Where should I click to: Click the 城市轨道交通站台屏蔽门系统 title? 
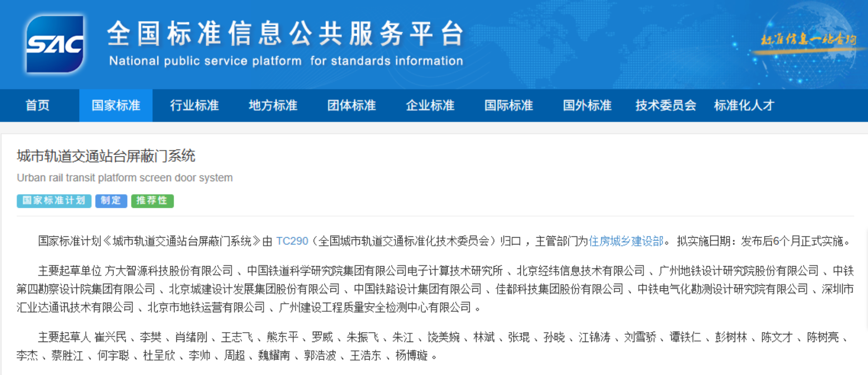[106, 156]
